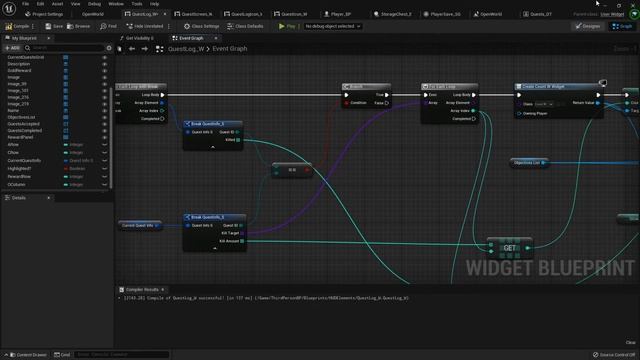Click QuestLog_W in the breadcrumb
Viewport: 640px width, 360px height.
click(186, 49)
